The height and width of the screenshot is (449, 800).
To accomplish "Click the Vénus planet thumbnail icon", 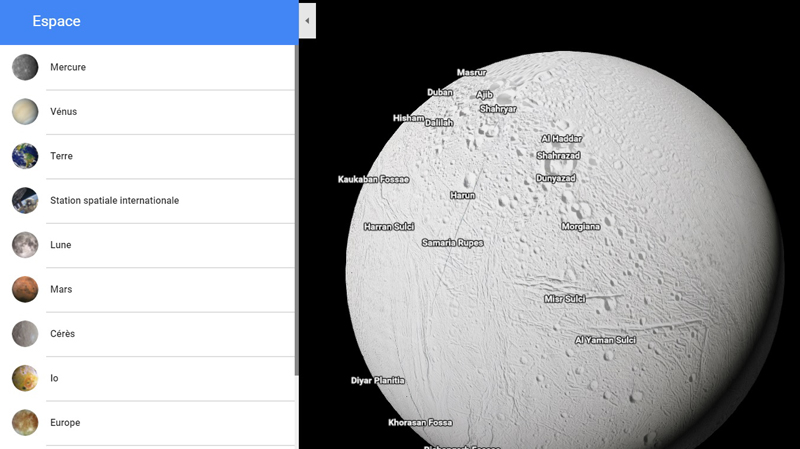I will click(x=25, y=112).
